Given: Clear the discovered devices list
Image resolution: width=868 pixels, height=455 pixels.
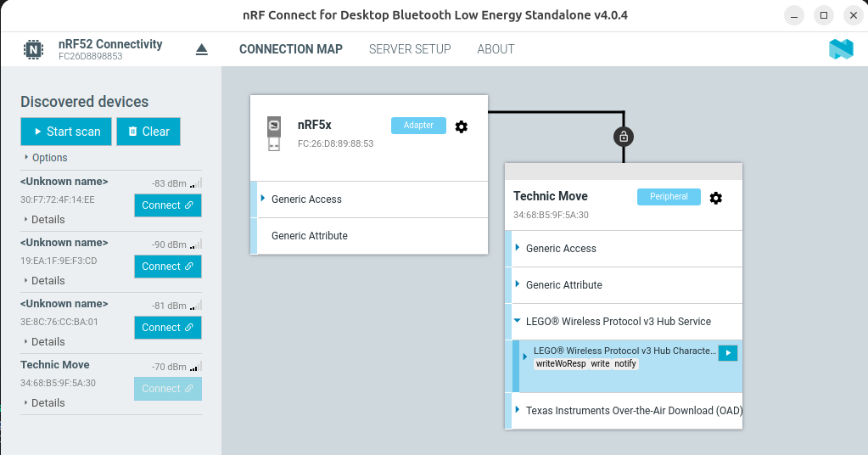Looking at the screenshot, I should (x=148, y=132).
